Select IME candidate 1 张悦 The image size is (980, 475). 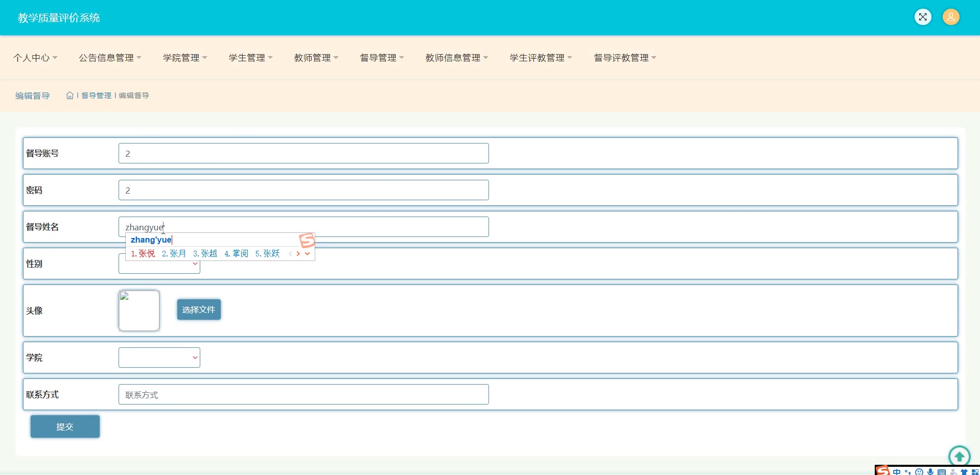143,253
